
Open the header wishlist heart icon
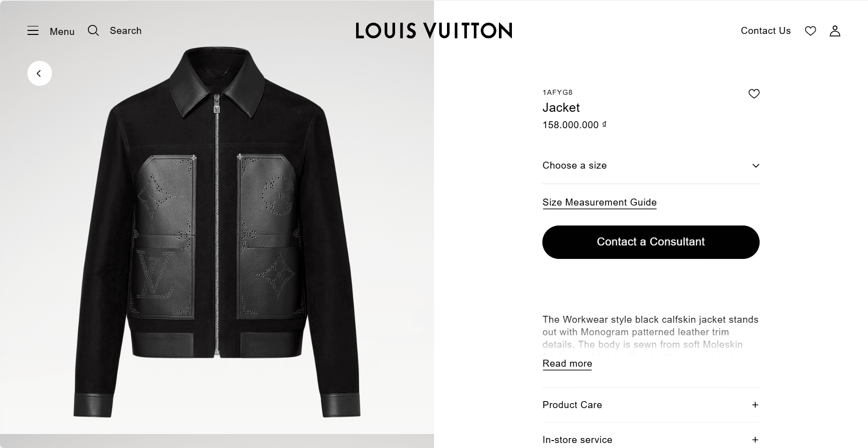(810, 31)
